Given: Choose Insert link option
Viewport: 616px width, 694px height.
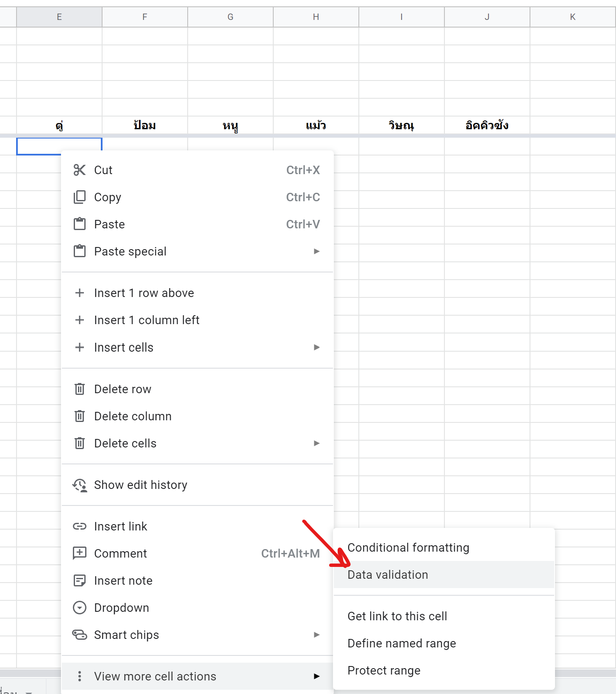Looking at the screenshot, I should pyautogui.click(x=197, y=526).
